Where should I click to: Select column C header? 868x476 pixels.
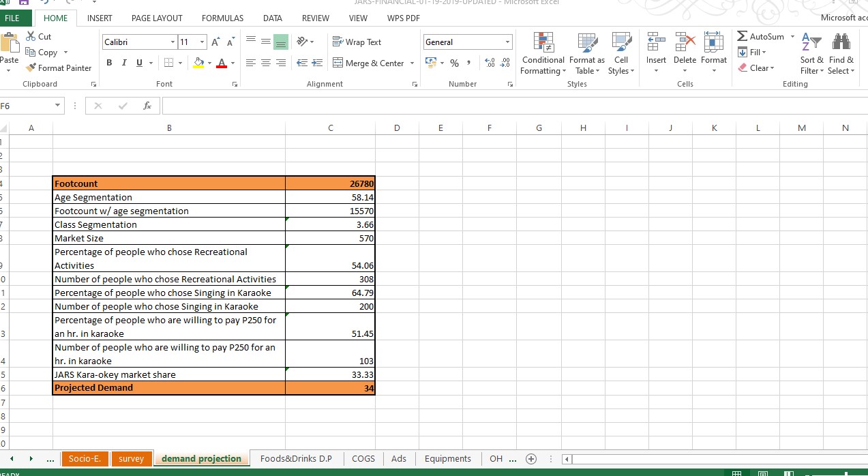click(330, 128)
